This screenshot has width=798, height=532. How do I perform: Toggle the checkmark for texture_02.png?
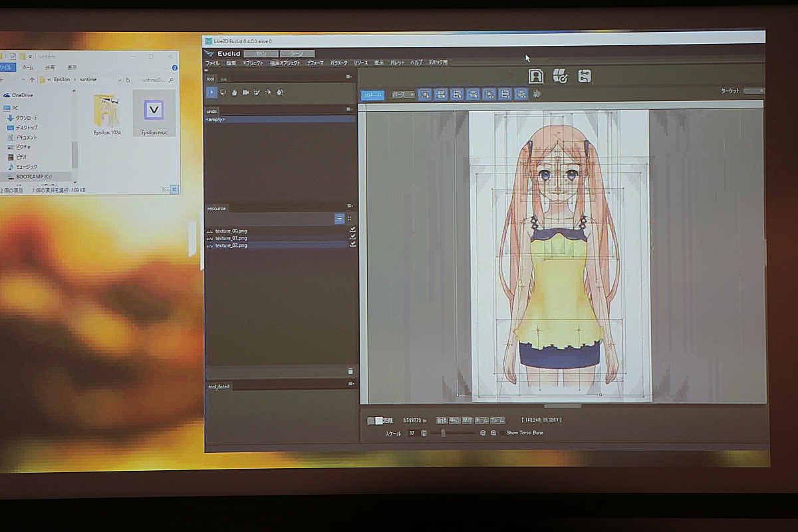(352, 245)
